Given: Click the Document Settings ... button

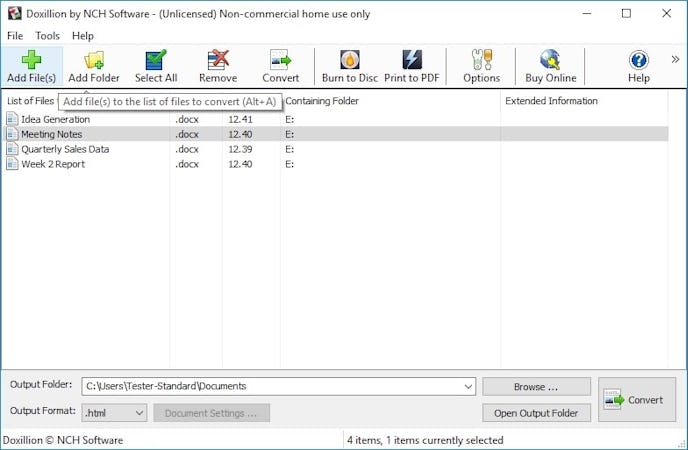Looking at the screenshot, I should pos(211,413).
